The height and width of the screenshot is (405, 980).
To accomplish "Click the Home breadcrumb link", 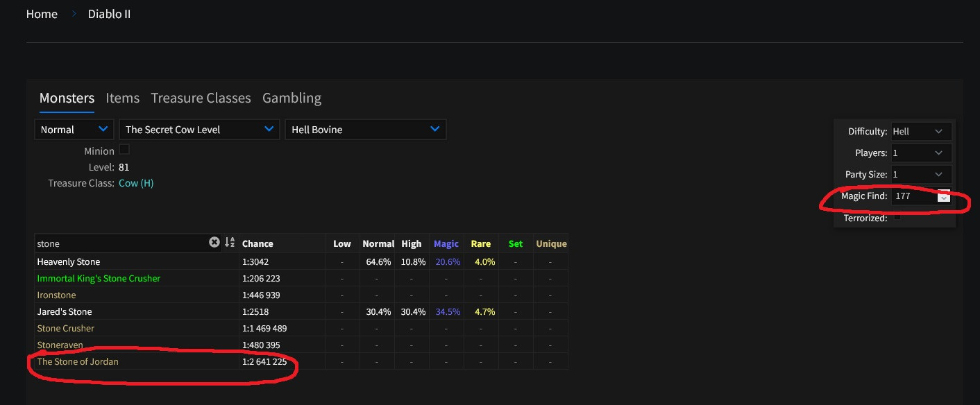I will tap(42, 14).
